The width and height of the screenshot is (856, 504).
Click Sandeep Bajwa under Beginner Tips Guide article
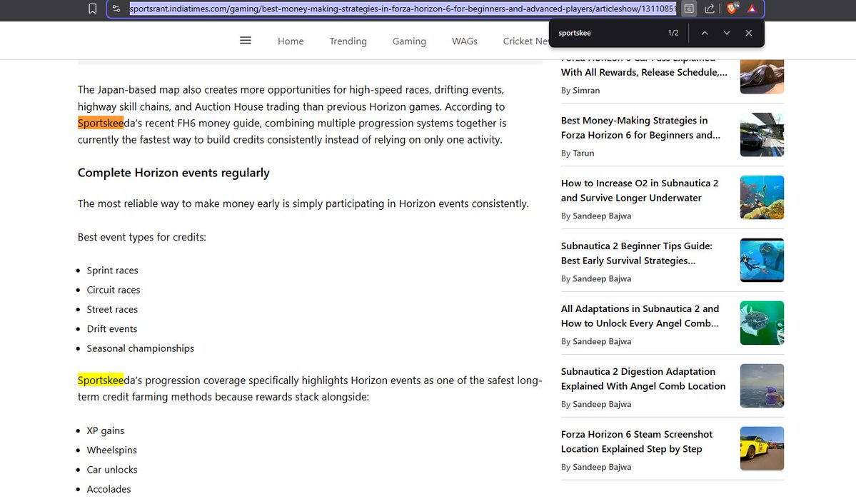click(602, 279)
